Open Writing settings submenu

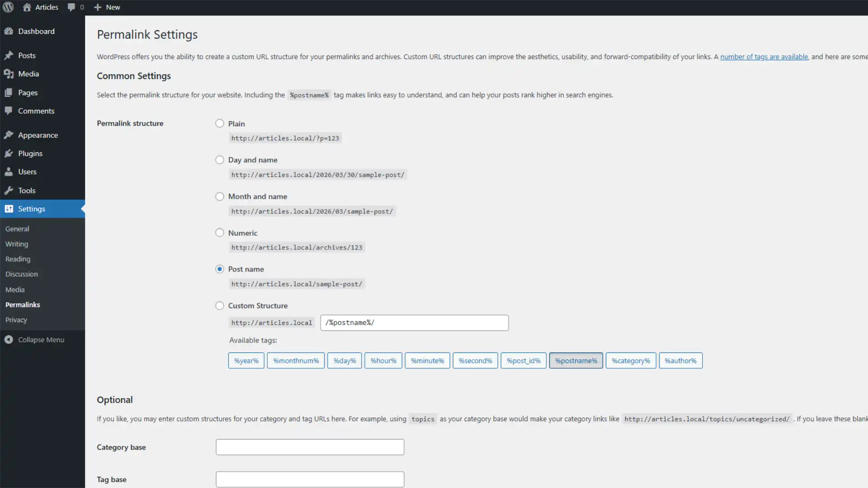[17, 244]
